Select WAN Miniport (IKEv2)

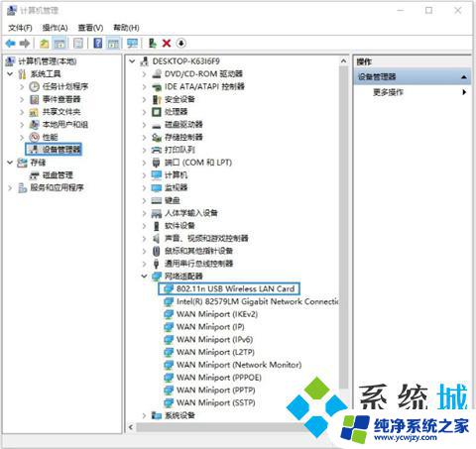pos(217,314)
